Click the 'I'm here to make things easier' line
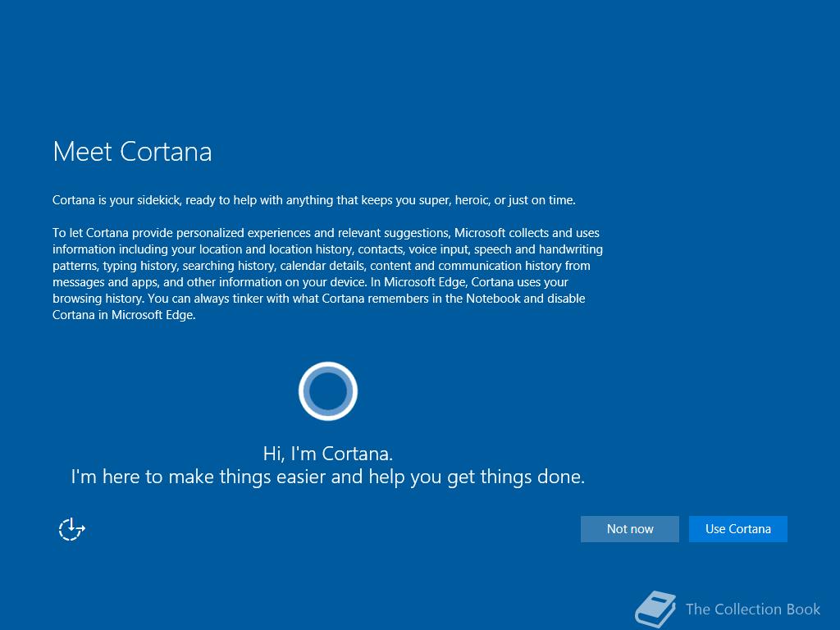Screen dimensions: 840x630 click(x=328, y=477)
